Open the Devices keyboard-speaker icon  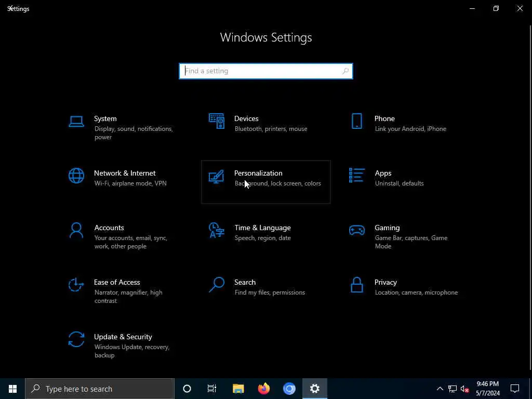[217, 121]
